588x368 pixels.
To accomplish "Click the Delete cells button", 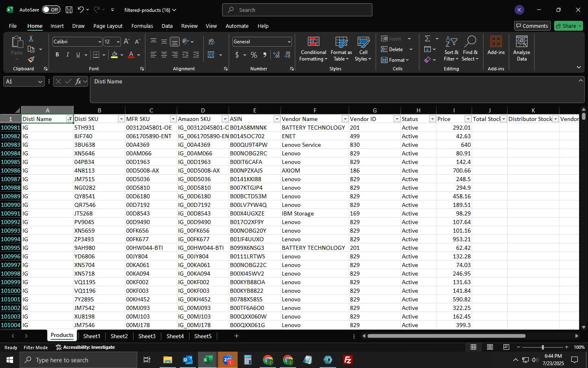I will click(392, 49).
